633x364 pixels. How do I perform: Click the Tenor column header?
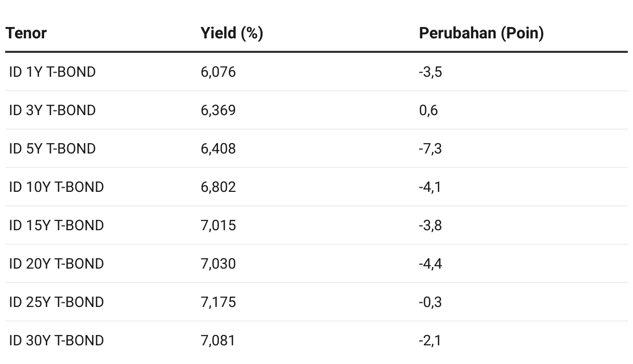pyautogui.click(x=26, y=33)
